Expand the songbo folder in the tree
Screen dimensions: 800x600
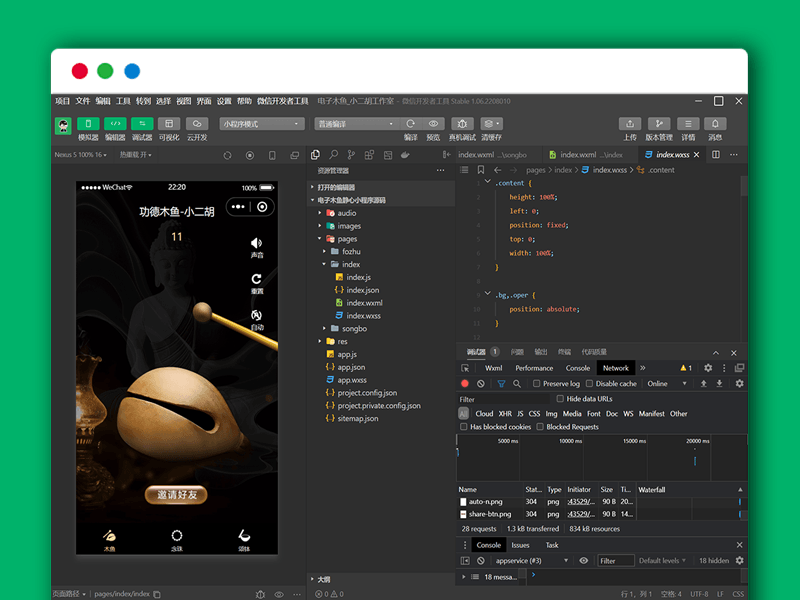point(355,328)
